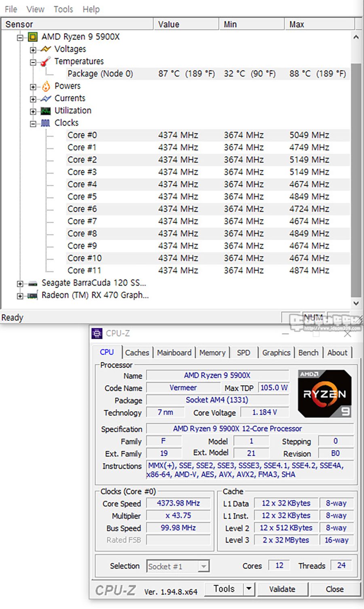Click the Bus Speed 99.98 MHz value
The height and width of the screenshot is (609, 364).
point(178,528)
